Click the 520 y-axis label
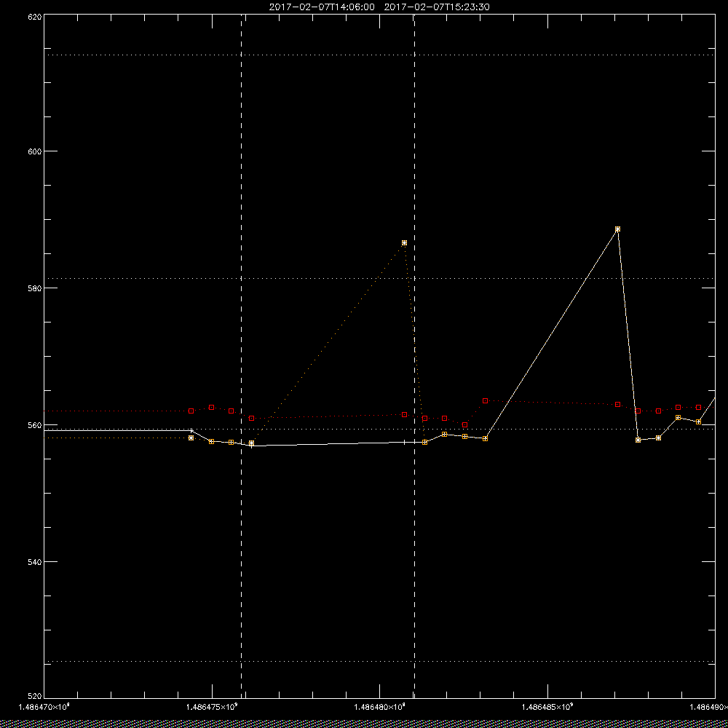This screenshot has height=728, width=728. (35, 696)
